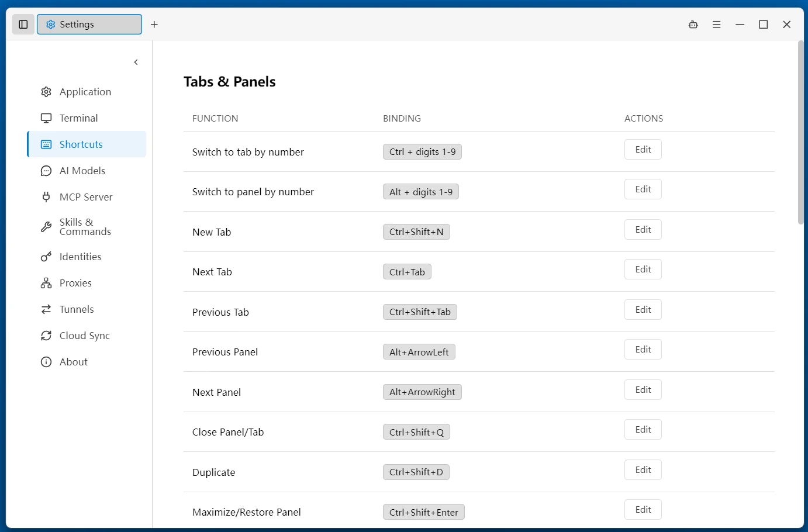Edit the Close Panel/Tab shortcut
808x532 pixels.
(643, 430)
